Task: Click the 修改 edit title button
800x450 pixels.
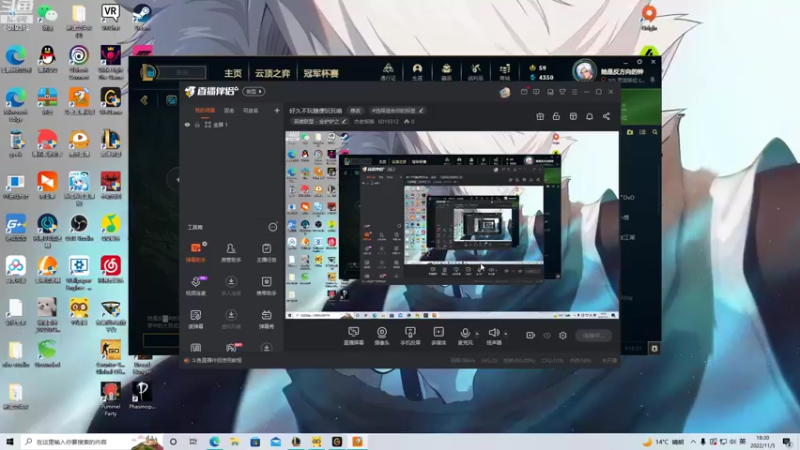Action: click(x=356, y=110)
